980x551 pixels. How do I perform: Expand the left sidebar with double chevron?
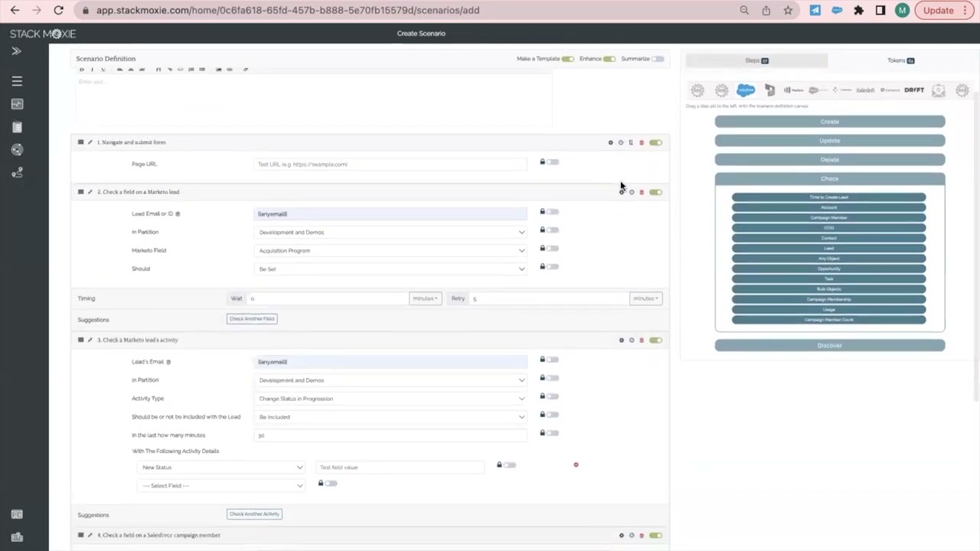click(x=16, y=51)
